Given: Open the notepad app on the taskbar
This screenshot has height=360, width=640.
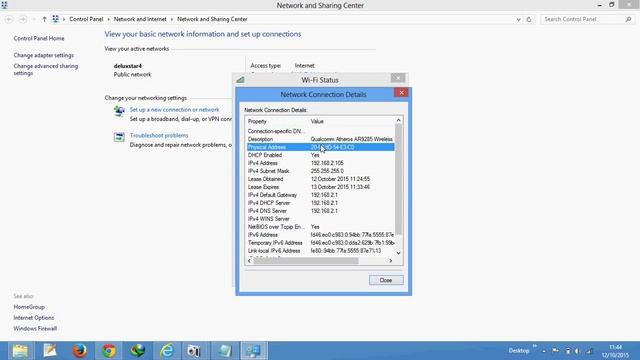Looking at the screenshot, I should point(50,351).
